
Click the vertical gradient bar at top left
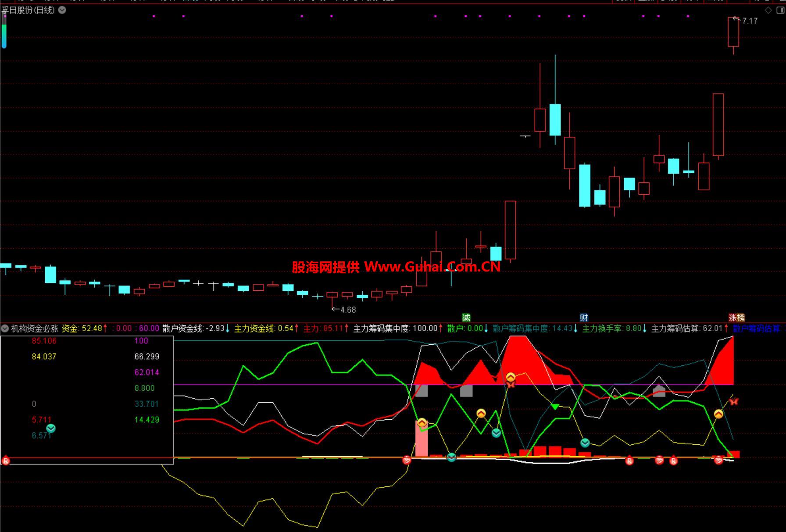[4, 35]
